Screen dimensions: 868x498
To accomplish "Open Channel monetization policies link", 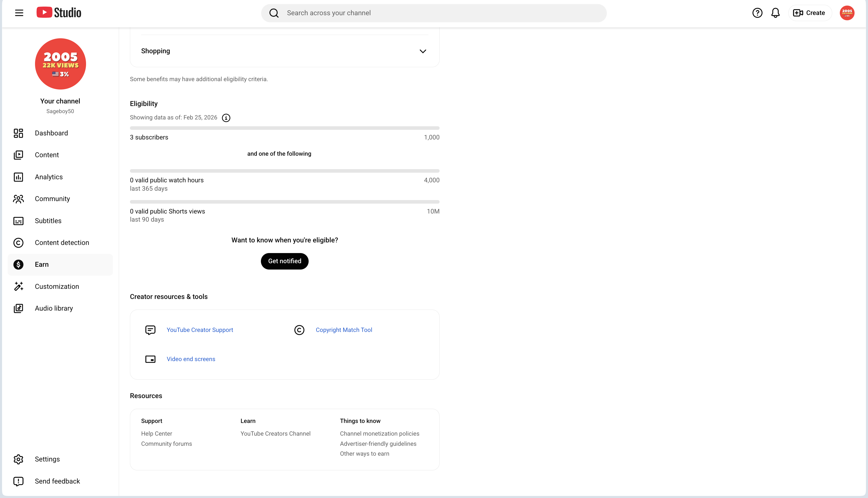I will coord(379,433).
